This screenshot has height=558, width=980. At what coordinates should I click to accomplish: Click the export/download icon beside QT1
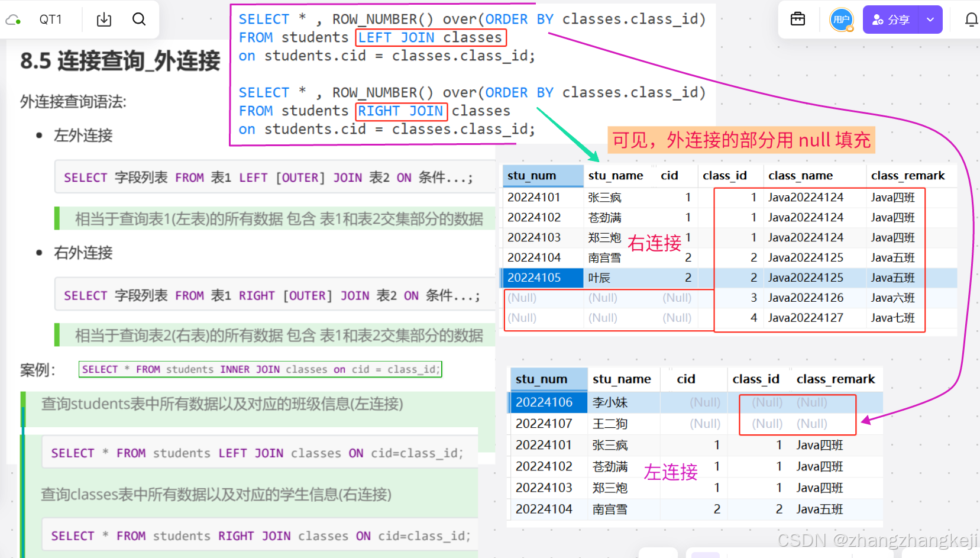point(104,19)
